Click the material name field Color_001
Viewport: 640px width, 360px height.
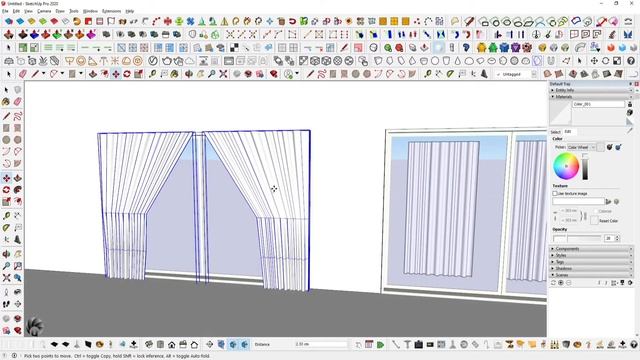tap(598, 104)
